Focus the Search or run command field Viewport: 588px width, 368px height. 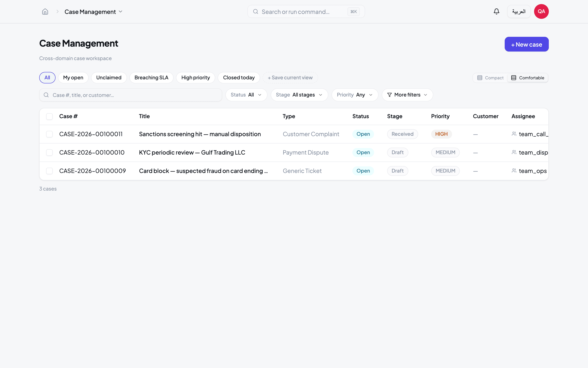pyautogui.click(x=306, y=11)
